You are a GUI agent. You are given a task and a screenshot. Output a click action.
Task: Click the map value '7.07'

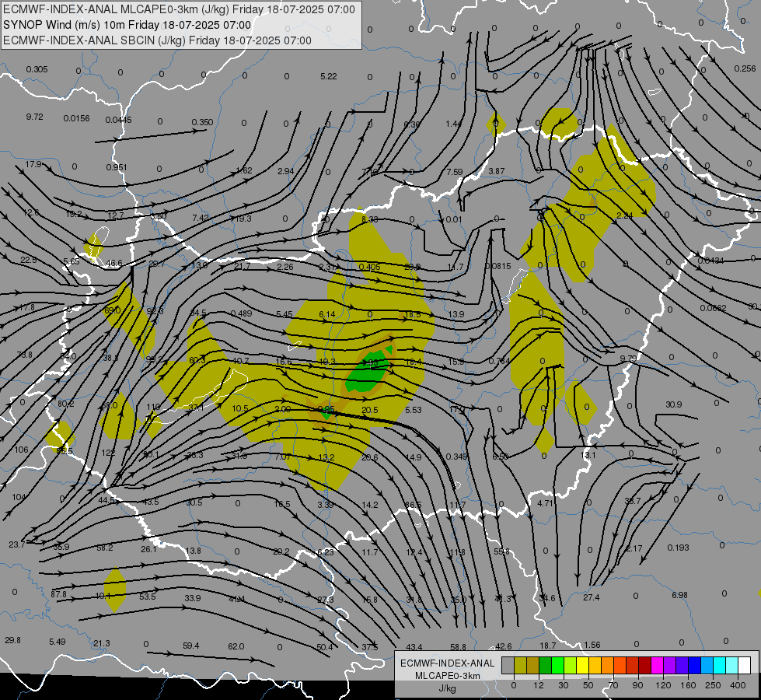[x=283, y=457]
